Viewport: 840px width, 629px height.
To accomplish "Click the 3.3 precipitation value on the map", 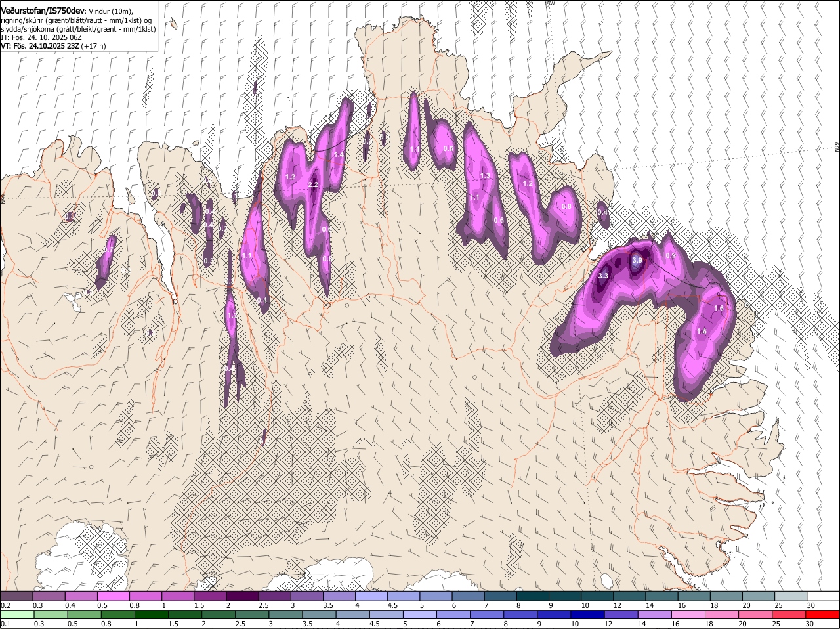I will pos(603,276).
